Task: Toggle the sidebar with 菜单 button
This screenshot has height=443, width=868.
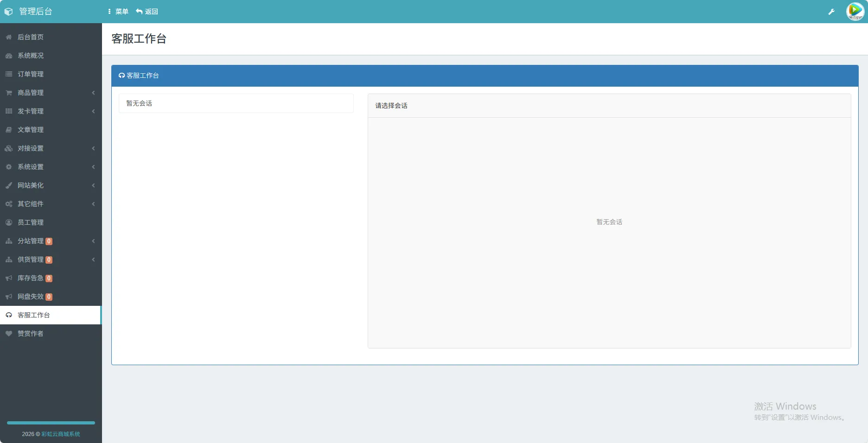Action: [x=118, y=12]
